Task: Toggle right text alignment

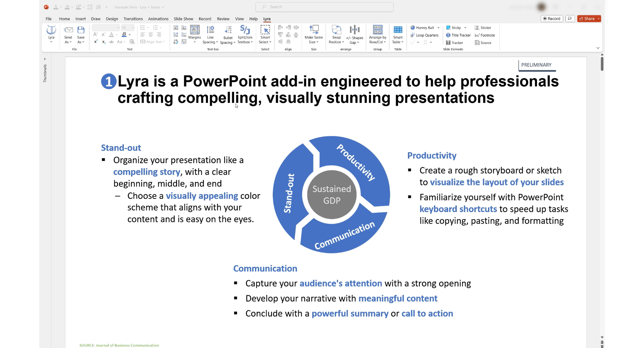Action: pos(159,35)
